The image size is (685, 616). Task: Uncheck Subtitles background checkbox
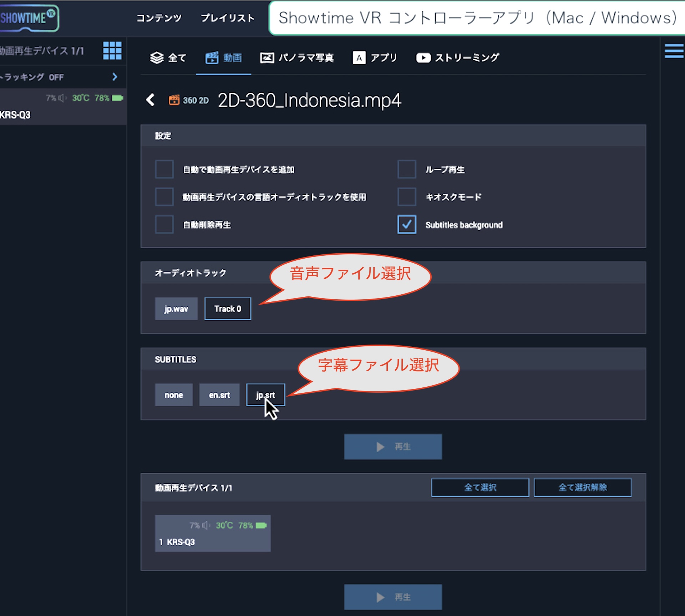point(407,224)
